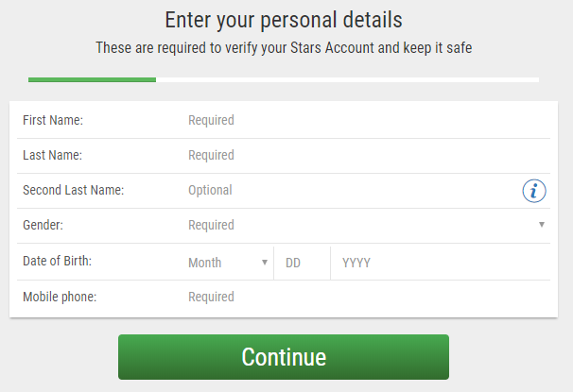The image size is (573, 392).
Task: Click the "Mobile phone:" label
Action: tap(60, 298)
